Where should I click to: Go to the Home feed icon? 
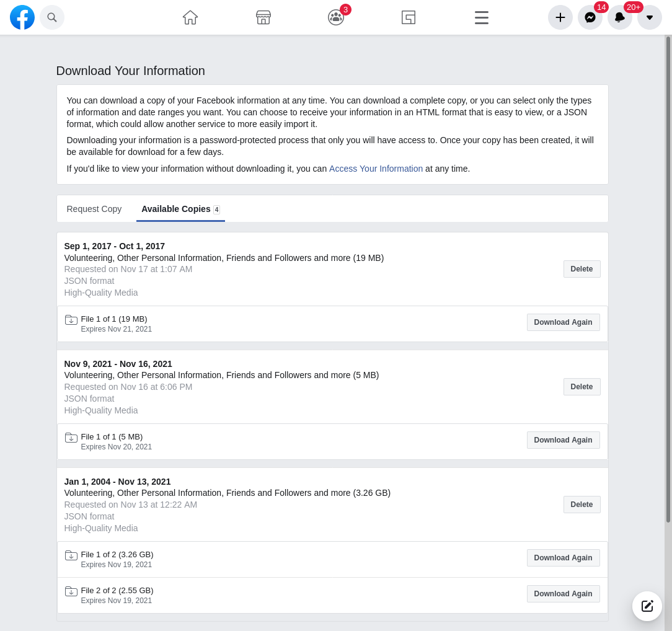pyautogui.click(x=190, y=17)
